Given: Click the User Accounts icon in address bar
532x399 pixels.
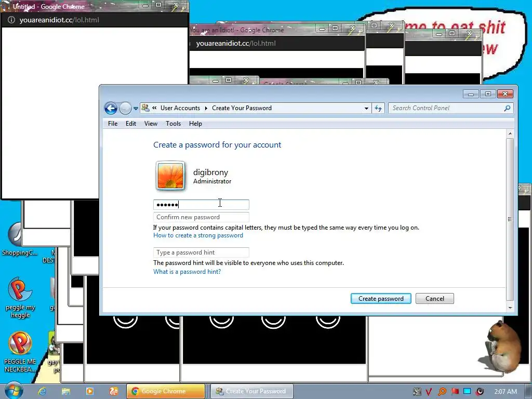Looking at the screenshot, I should coord(145,108).
